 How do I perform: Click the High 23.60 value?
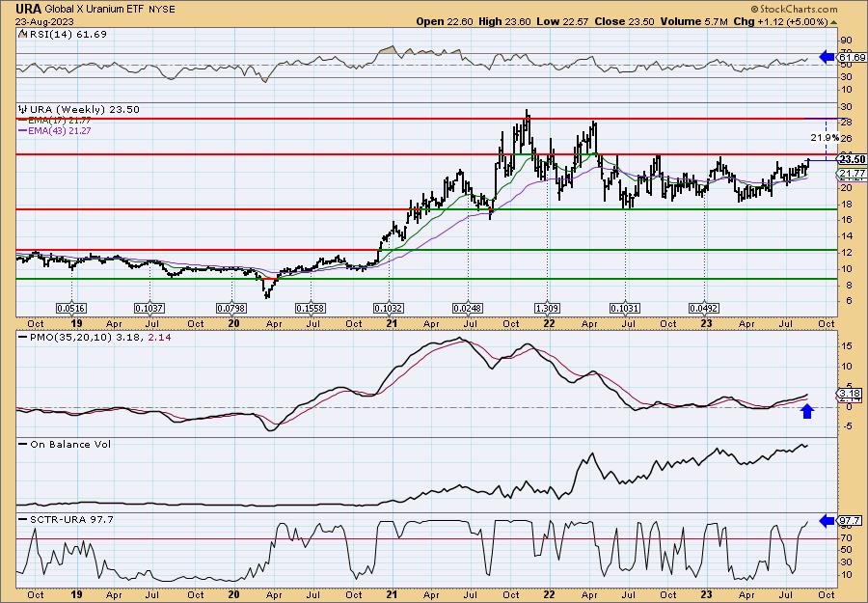point(503,21)
